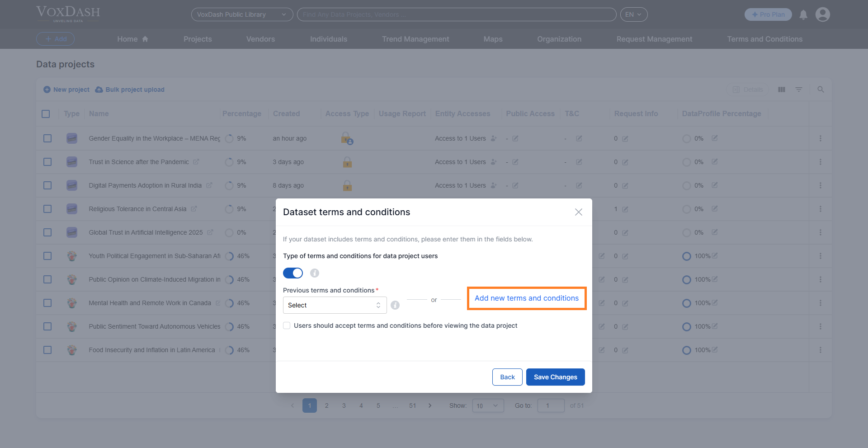The image size is (868, 448).
Task: Focus the Find Any Data Projects search field
Action: 457,14
